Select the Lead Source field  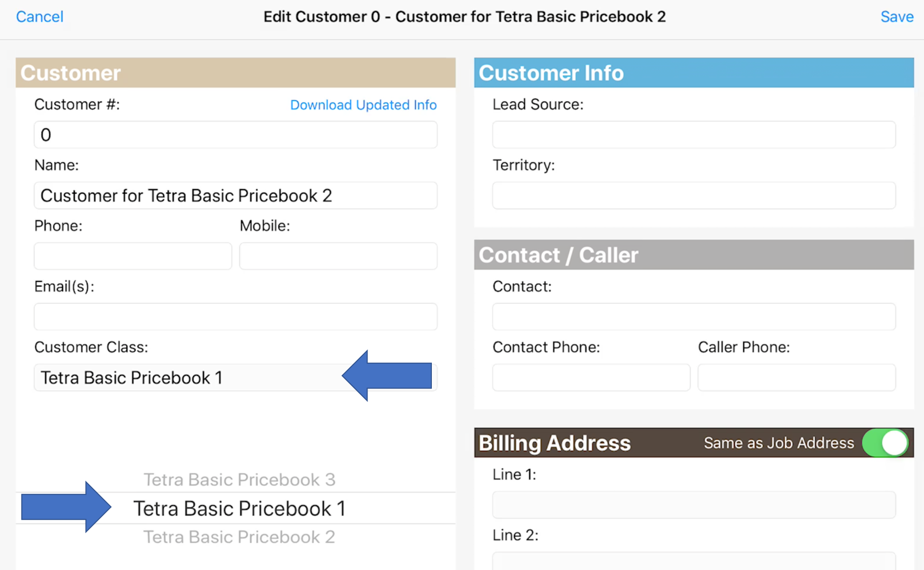(x=694, y=135)
